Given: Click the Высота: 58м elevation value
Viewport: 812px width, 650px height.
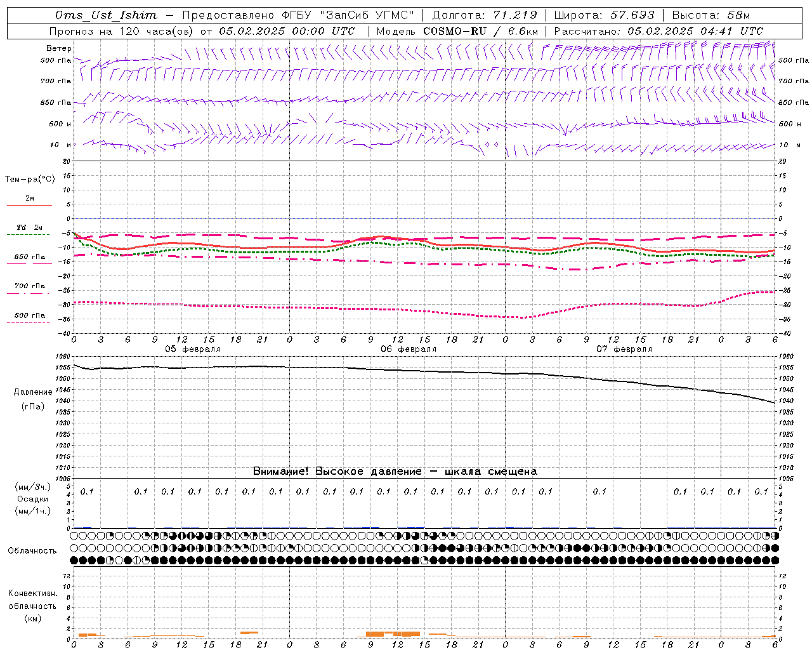Looking at the screenshot, I should pyautogui.click(x=711, y=15).
